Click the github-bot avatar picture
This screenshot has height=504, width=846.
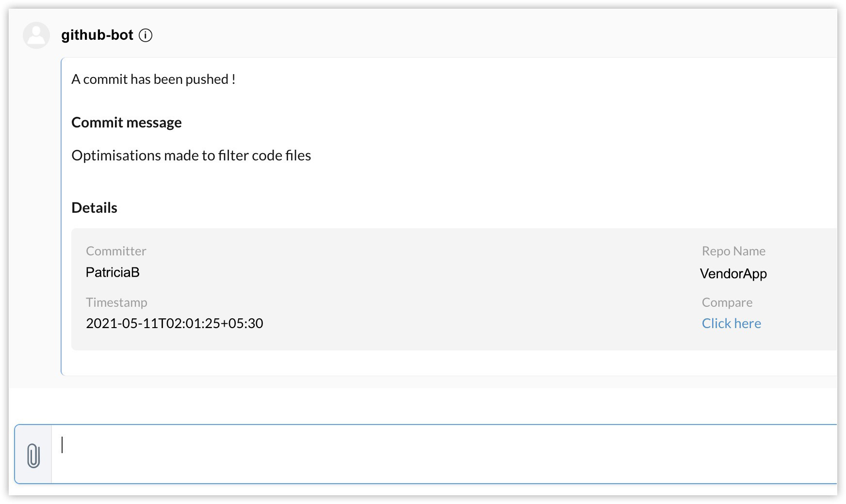pyautogui.click(x=36, y=35)
